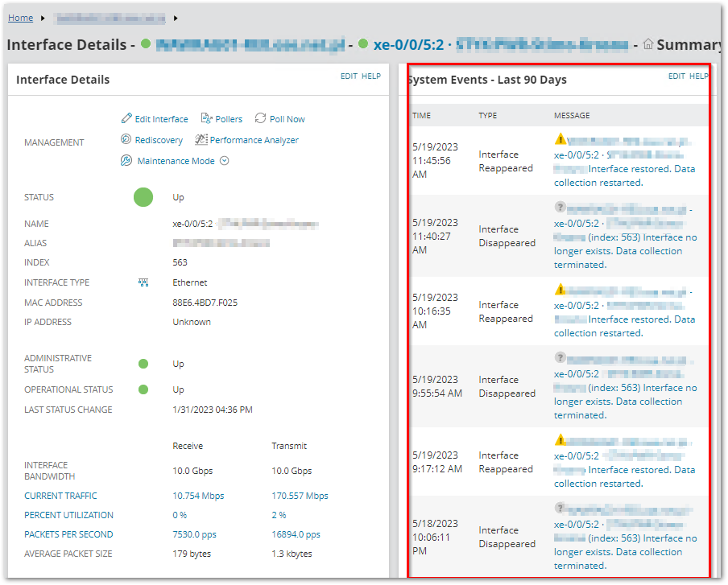Click the Edit Interface pencil icon
Screen dimensions: 728x585
click(126, 118)
